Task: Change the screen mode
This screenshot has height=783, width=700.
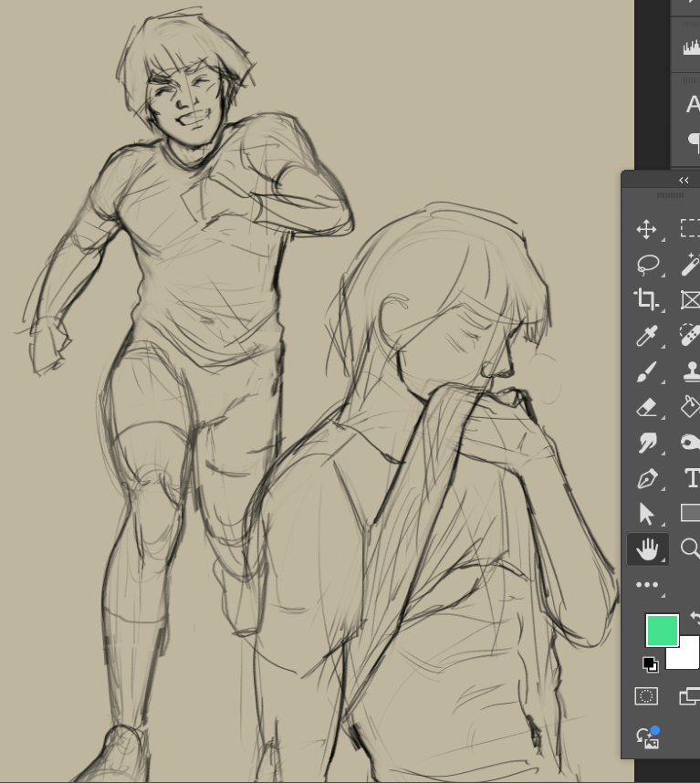Action: [x=690, y=696]
